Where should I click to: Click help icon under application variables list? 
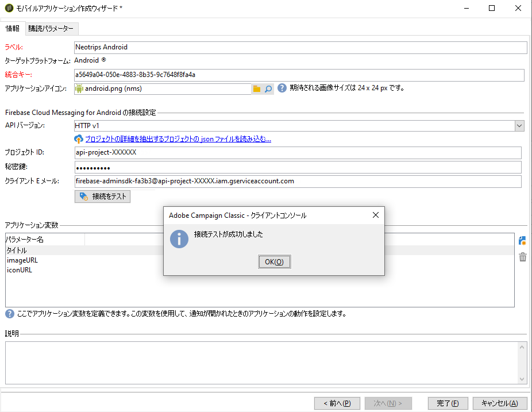pos(10,314)
